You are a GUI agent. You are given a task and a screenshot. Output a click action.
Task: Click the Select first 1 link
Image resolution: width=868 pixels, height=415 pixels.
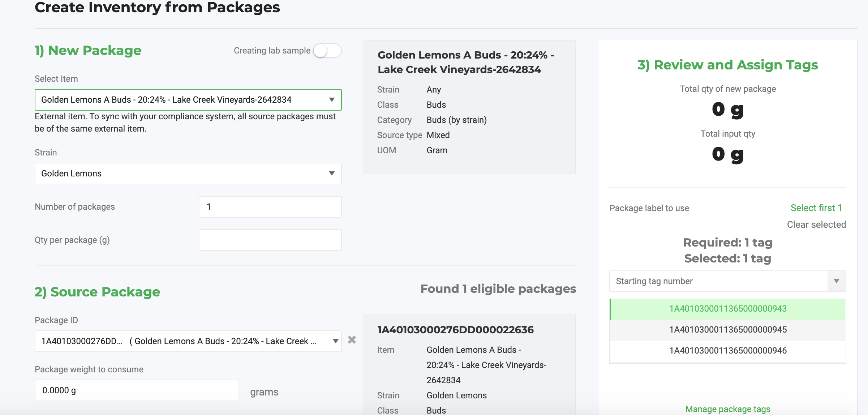pos(816,208)
